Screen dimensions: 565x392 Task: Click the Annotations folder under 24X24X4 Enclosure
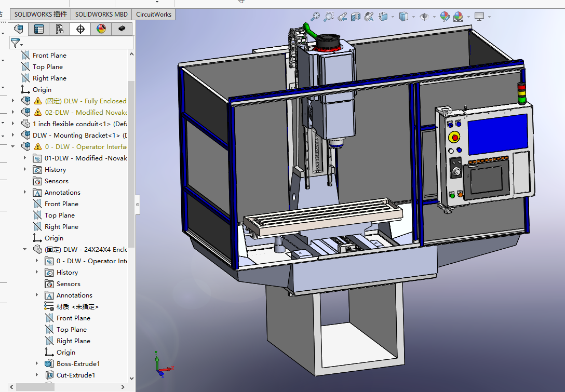point(74,295)
